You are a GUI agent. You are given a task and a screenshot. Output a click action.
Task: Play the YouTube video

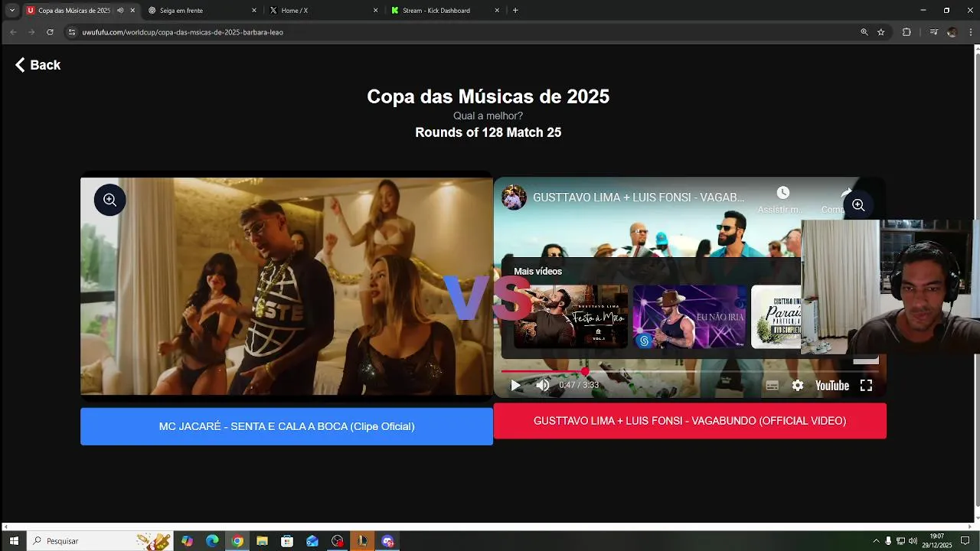pyautogui.click(x=515, y=386)
